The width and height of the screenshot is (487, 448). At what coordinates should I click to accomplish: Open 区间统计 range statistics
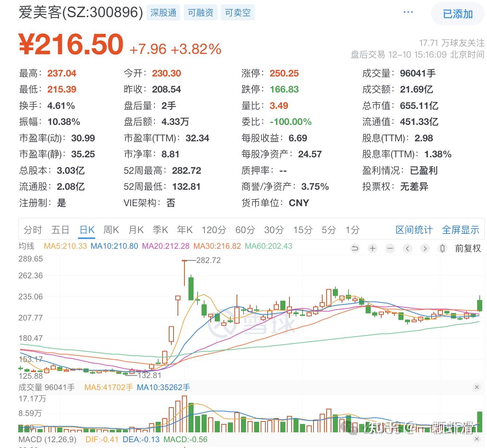[414, 230]
